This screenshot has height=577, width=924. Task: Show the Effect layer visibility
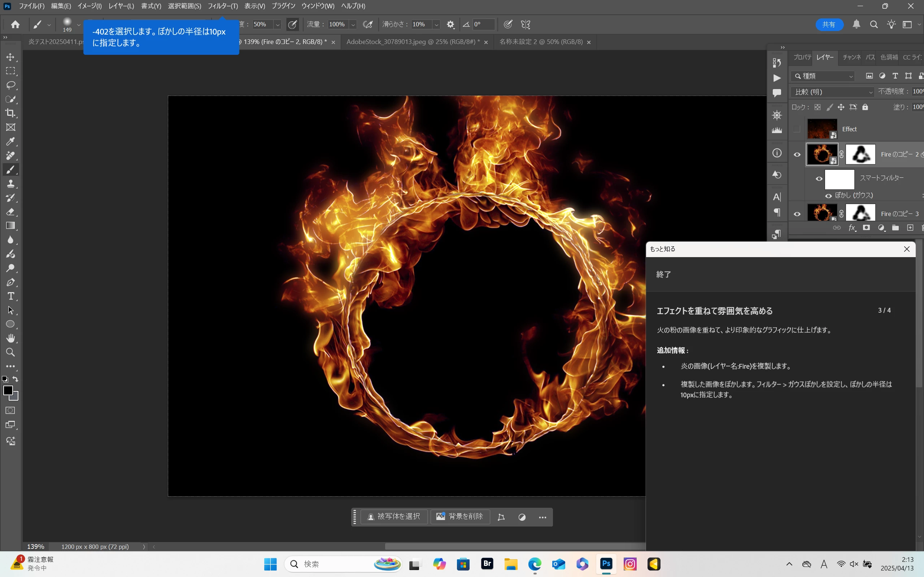797,129
